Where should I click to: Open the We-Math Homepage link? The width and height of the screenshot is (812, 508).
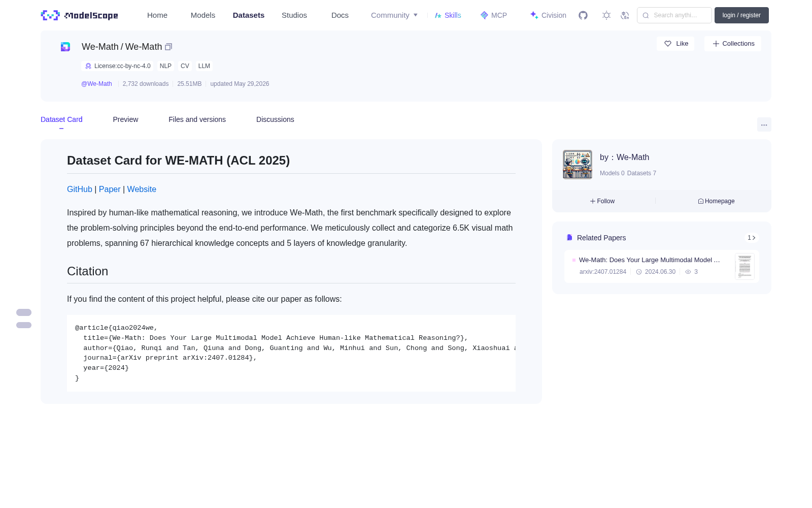pos(716,201)
